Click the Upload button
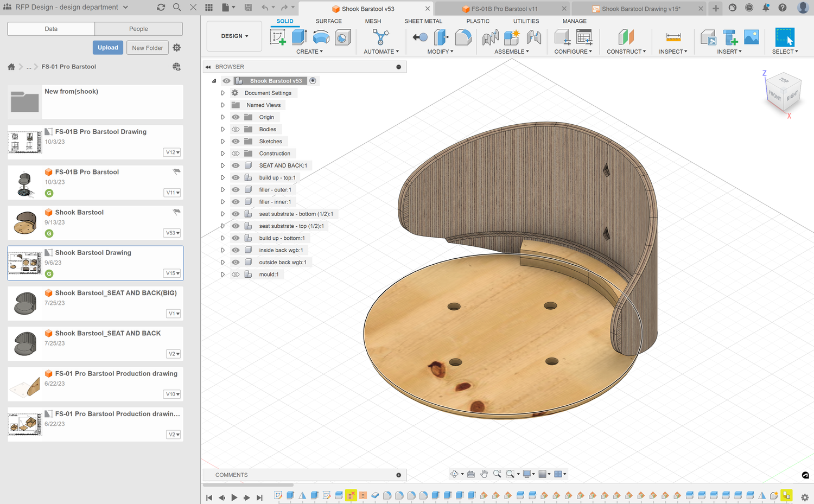Viewport: 814px width, 504px height. (108, 48)
